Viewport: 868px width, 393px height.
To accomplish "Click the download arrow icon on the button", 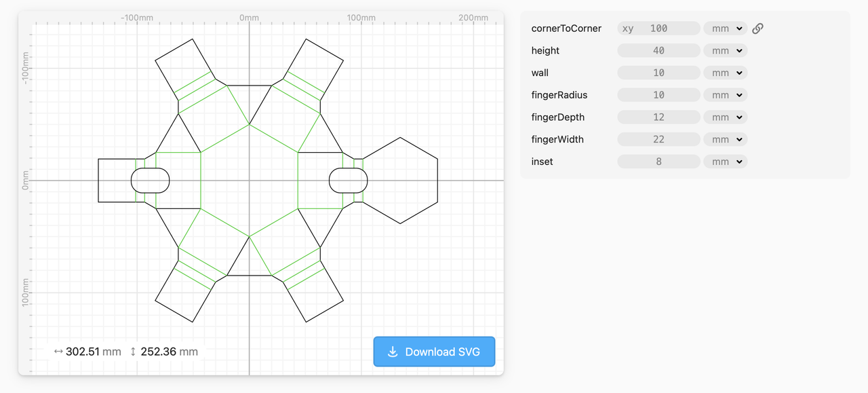I will [x=393, y=352].
